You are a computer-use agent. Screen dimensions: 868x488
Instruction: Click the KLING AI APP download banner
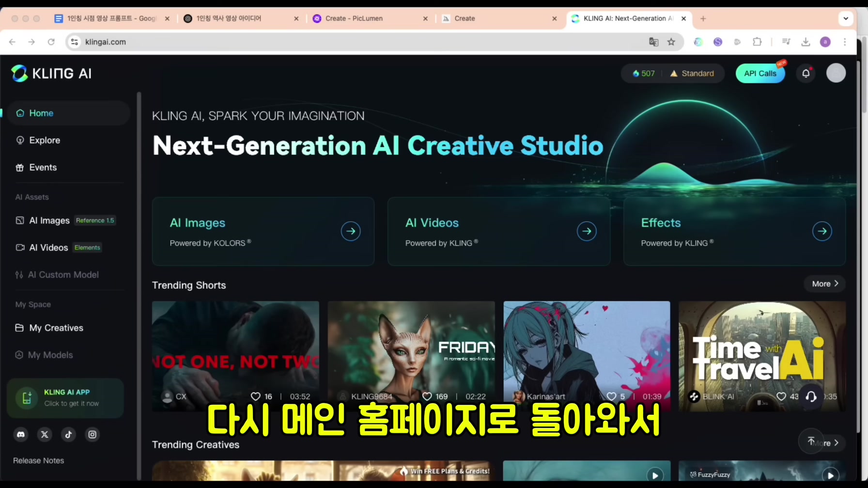click(65, 398)
